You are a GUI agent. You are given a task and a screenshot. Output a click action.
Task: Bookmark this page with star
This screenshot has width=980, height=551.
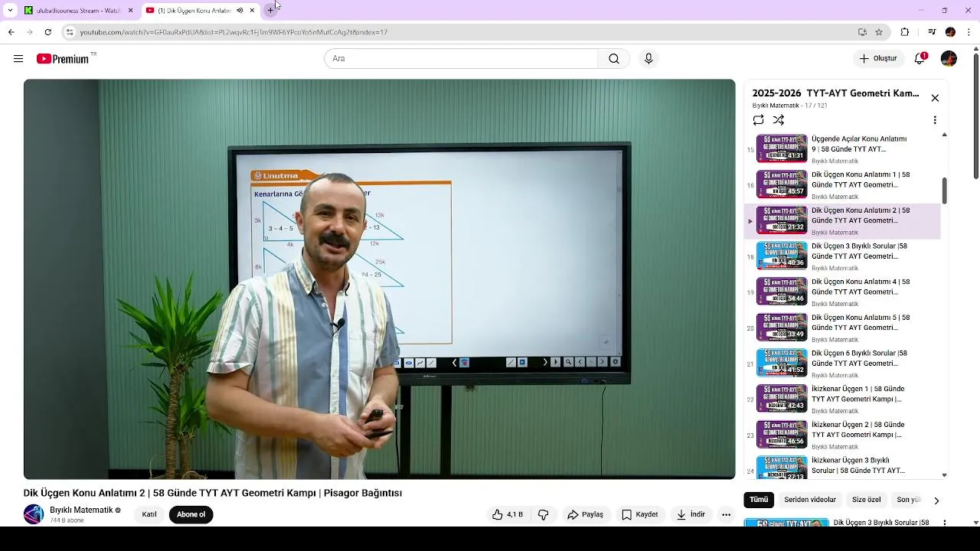pos(879,32)
